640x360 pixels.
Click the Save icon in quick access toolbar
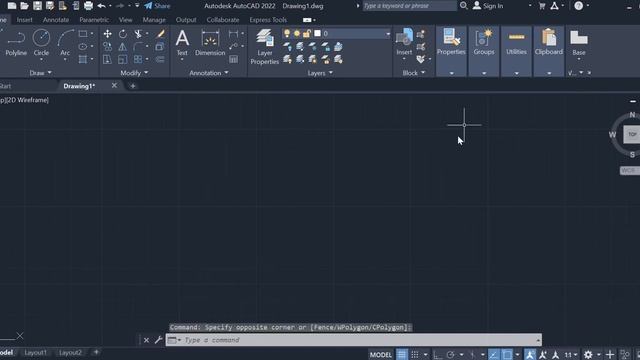pos(37,6)
